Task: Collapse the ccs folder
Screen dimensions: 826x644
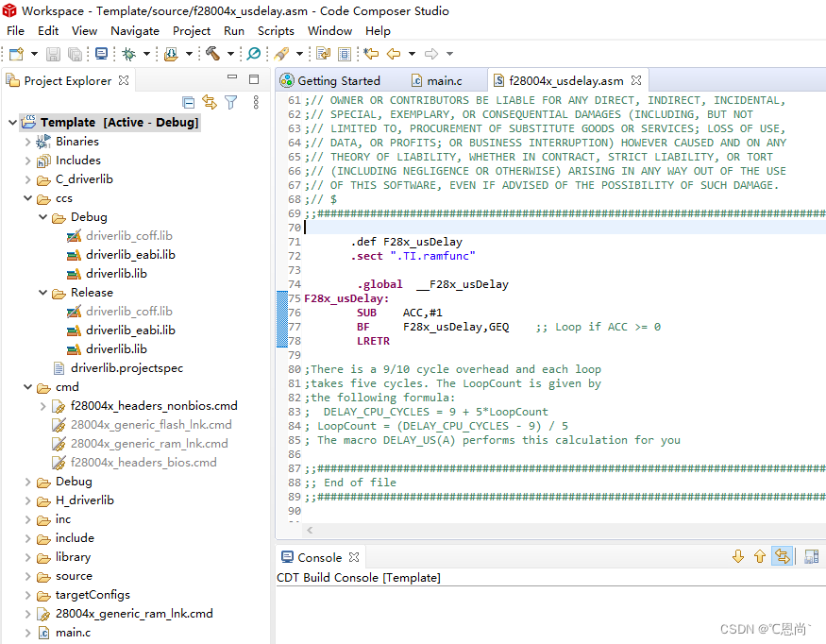Action: pos(28,198)
